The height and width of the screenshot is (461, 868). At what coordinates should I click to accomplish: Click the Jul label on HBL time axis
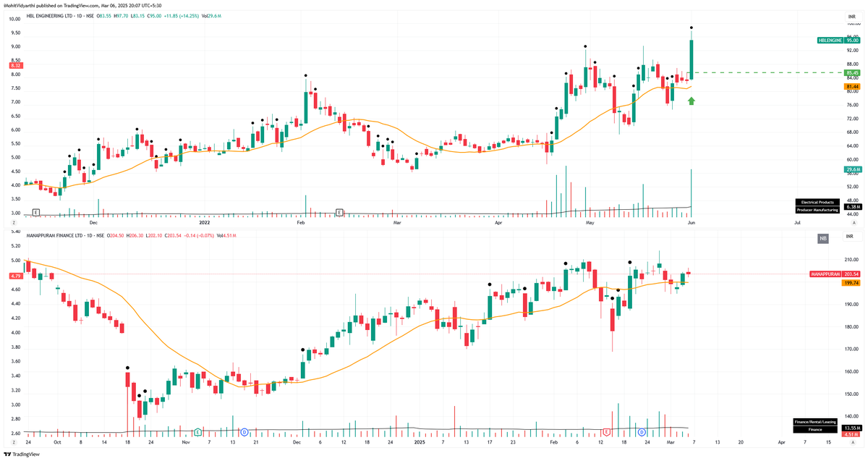[x=796, y=224]
